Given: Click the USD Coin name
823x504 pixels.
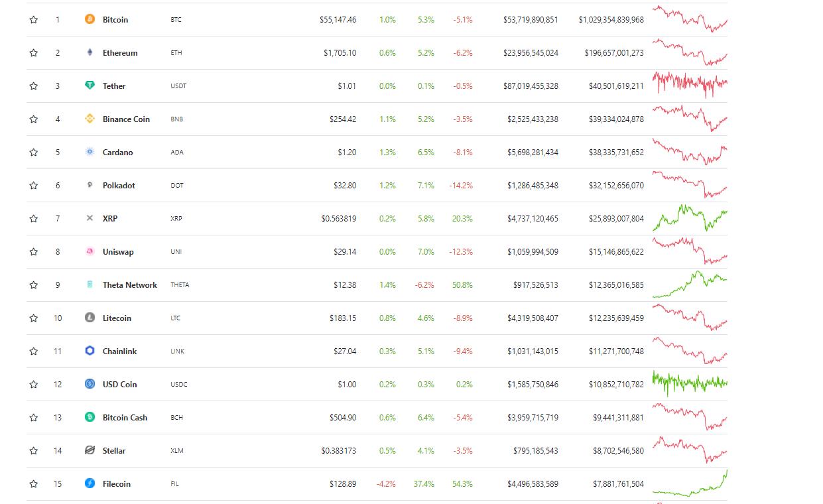Looking at the screenshot, I should [119, 384].
